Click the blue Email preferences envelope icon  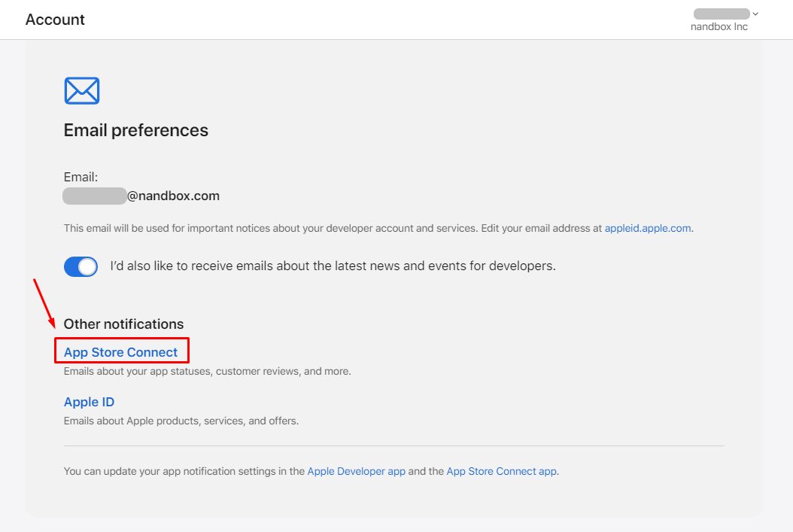pyautogui.click(x=81, y=90)
